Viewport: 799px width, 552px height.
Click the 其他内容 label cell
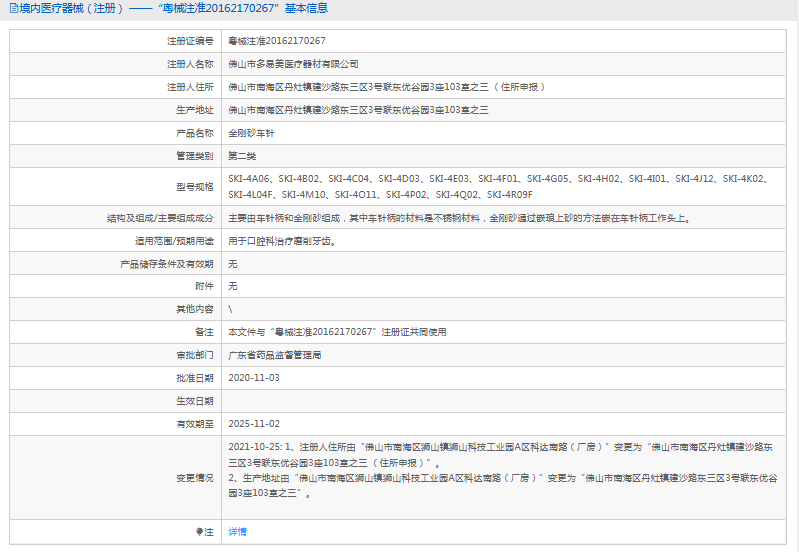tap(116, 309)
